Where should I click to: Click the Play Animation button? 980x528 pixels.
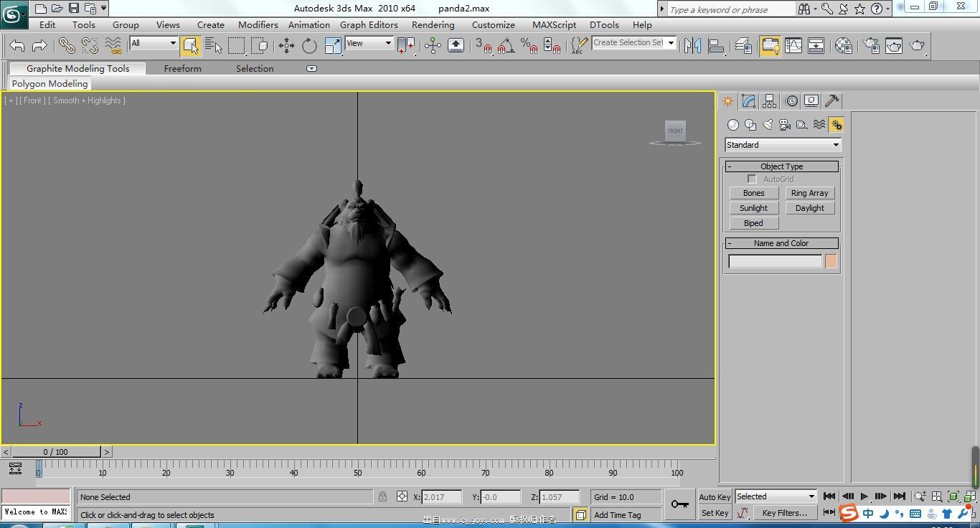[x=864, y=496]
